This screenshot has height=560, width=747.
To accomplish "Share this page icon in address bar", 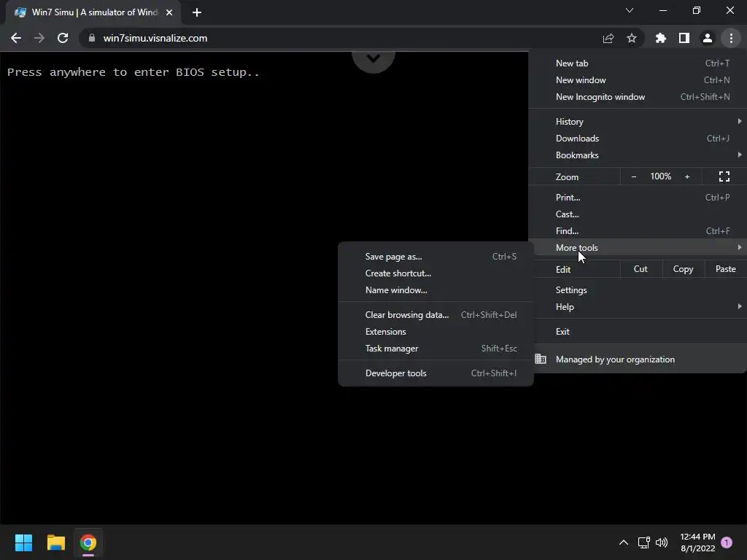I will (608, 38).
